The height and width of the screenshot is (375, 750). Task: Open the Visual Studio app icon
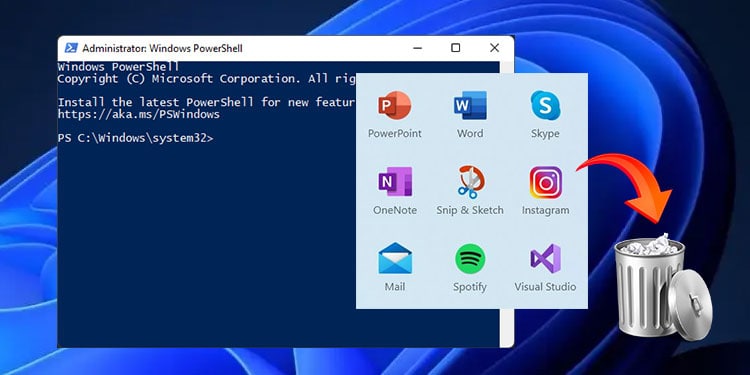pos(545,258)
